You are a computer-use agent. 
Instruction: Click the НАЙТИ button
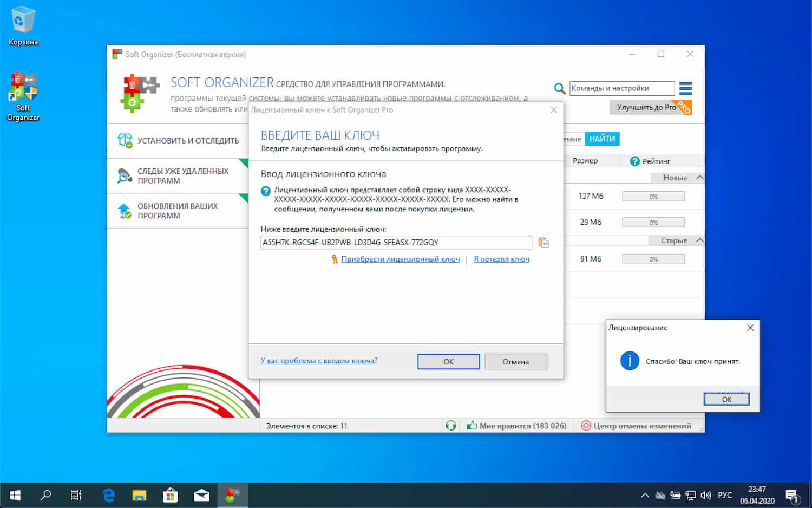(602, 139)
